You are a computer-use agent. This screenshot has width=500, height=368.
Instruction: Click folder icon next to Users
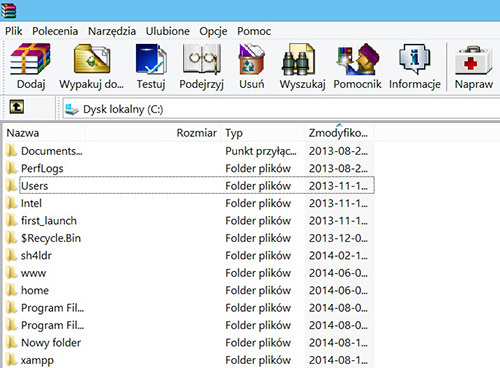point(11,186)
